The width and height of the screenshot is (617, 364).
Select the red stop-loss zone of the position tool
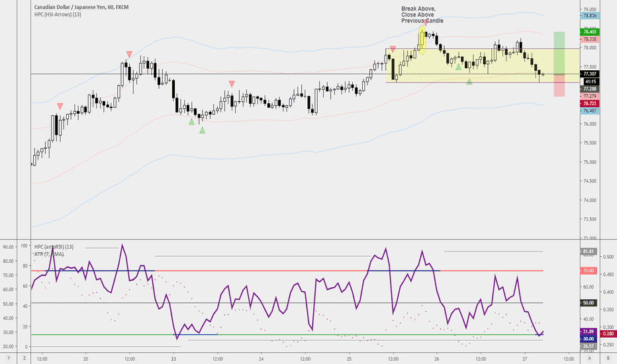click(559, 86)
